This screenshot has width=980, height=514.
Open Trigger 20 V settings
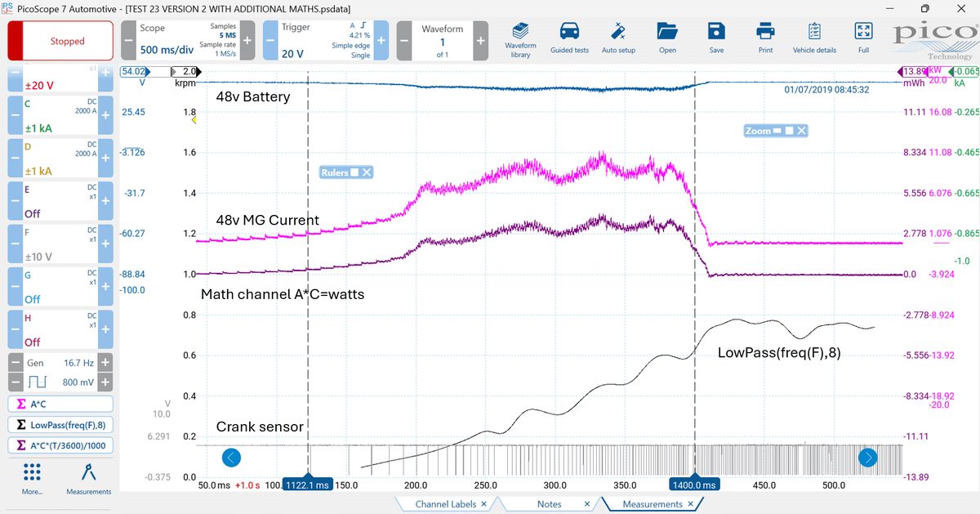pyautogui.click(x=327, y=41)
